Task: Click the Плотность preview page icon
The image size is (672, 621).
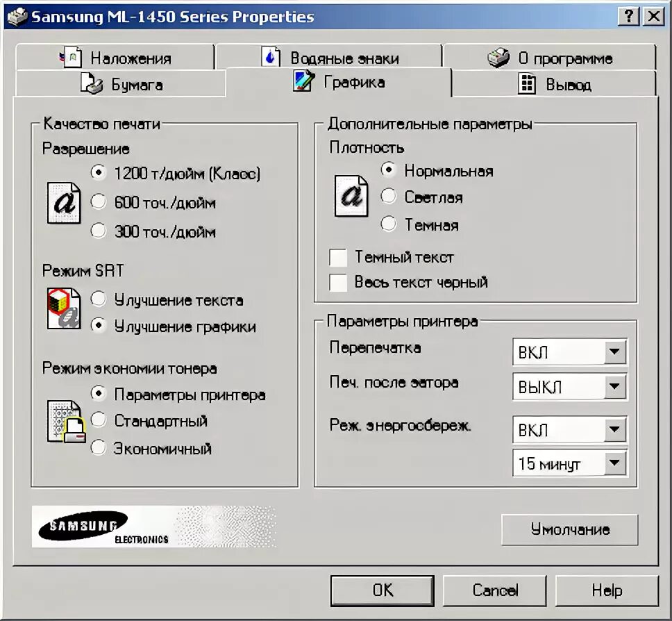Action: coord(351,196)
